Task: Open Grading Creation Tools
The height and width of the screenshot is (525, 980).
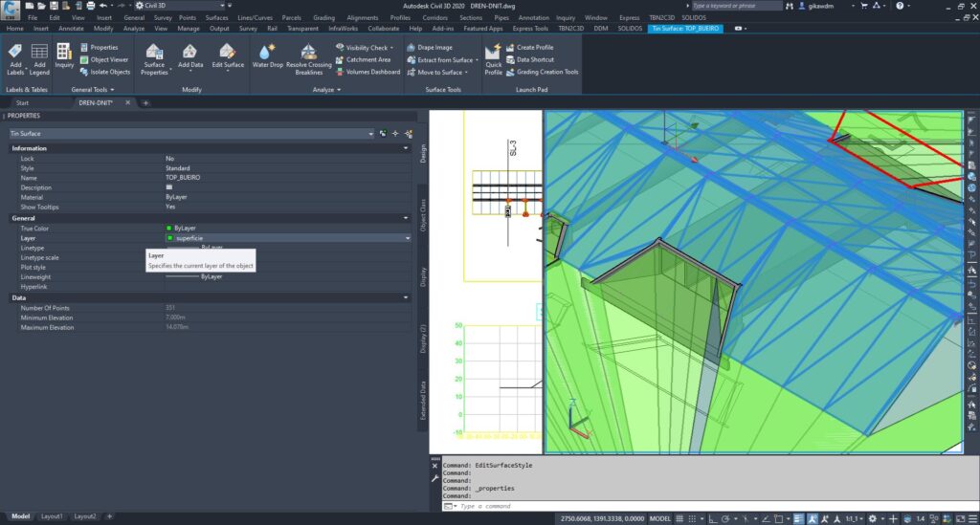Action: tap(542, 72)
